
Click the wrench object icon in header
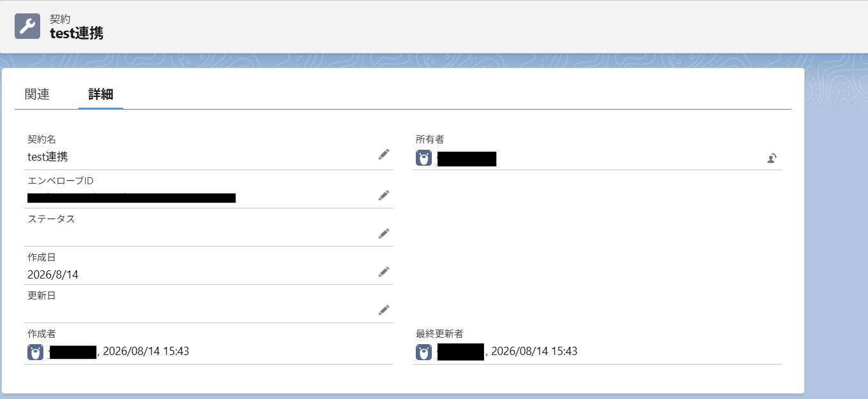point(27,26)
